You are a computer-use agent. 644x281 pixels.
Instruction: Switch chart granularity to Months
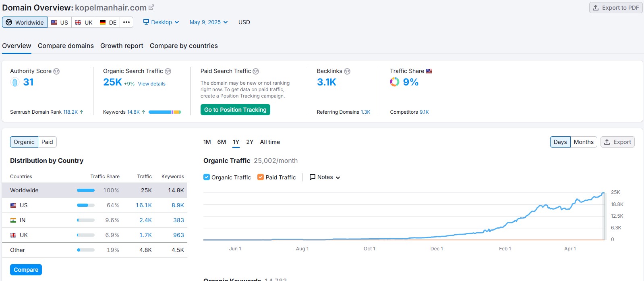coord(584,142)
